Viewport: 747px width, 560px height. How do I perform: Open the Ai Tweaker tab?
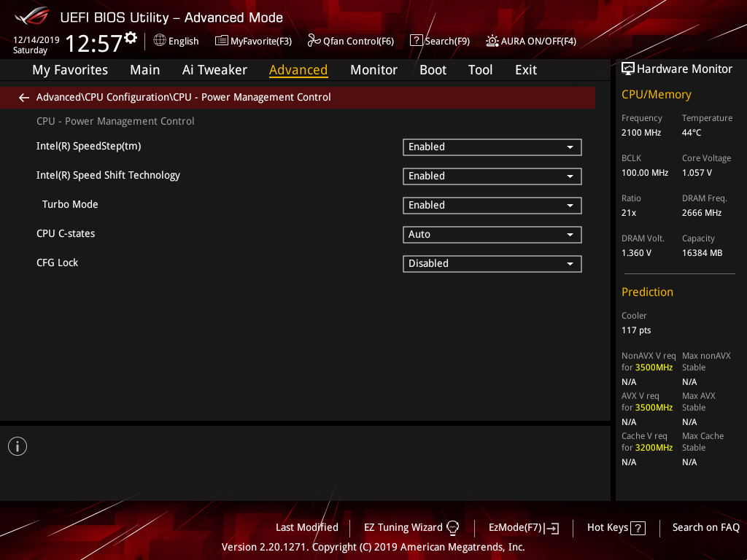point(214,70)
